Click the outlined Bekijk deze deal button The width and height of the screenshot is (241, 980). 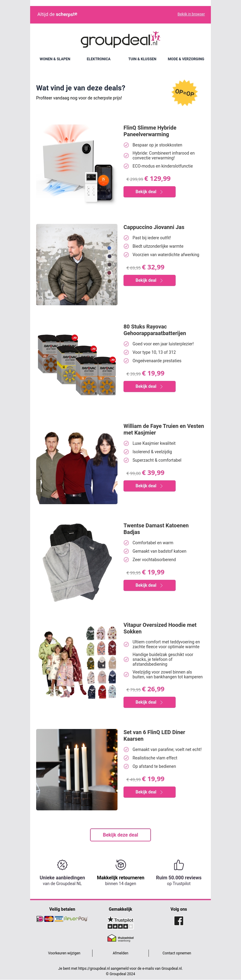click(x=120, y=835)
